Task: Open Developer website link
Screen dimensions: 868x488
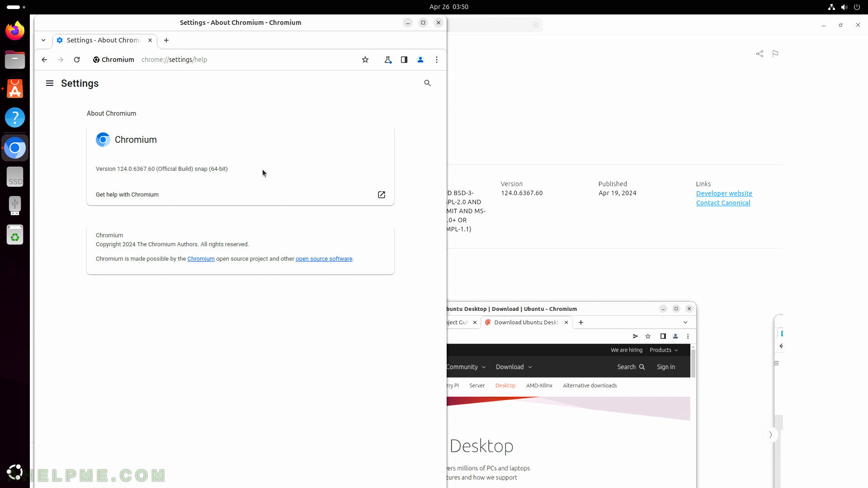Action: click(724, 193)
